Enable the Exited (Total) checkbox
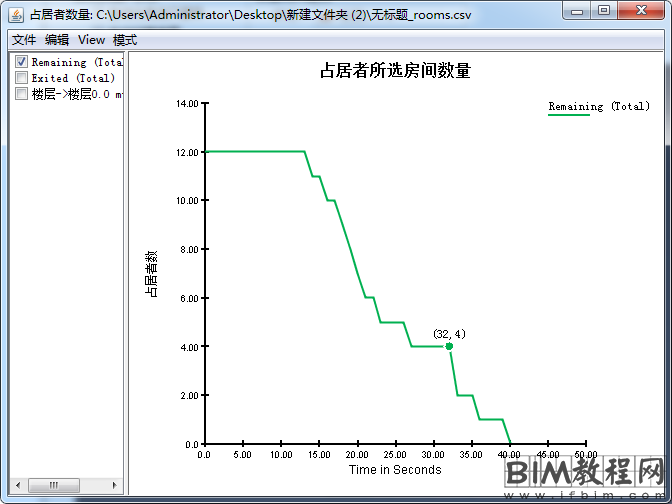 [x=21, y=78]
